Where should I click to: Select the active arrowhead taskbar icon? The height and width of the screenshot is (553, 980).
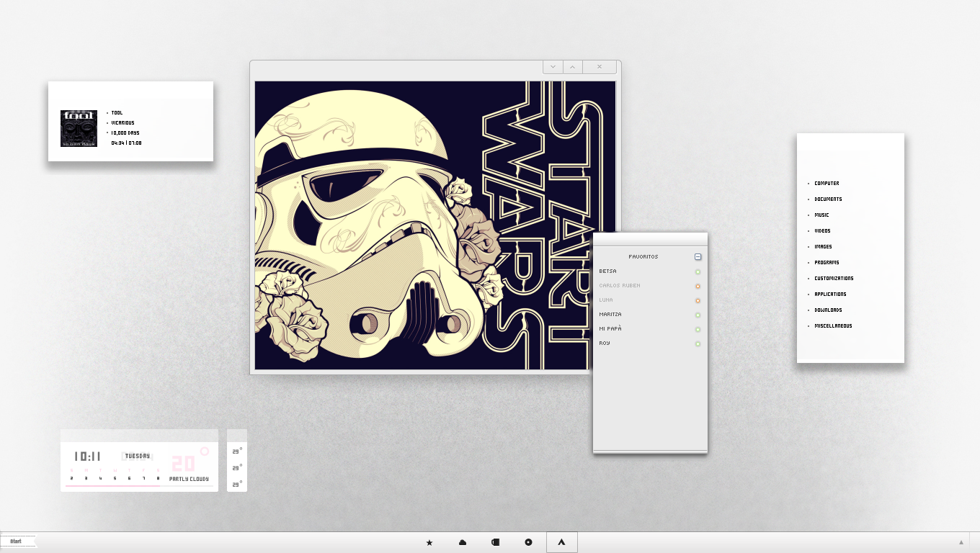tap(562, 542)
